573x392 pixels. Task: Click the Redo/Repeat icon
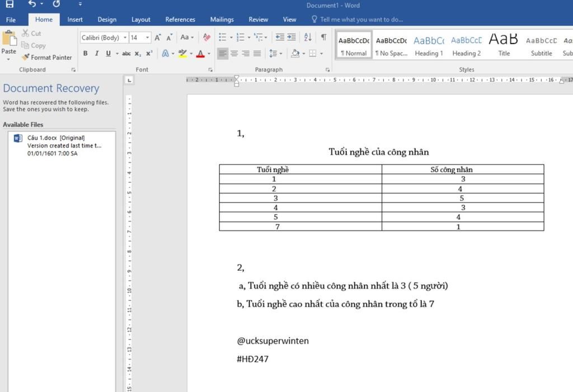[57, 4]
